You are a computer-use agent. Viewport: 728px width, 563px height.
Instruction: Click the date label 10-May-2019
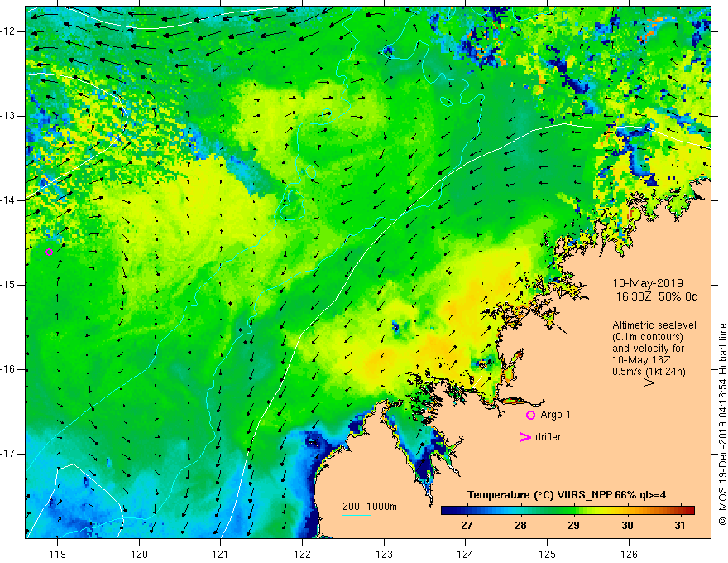point(648,283)
